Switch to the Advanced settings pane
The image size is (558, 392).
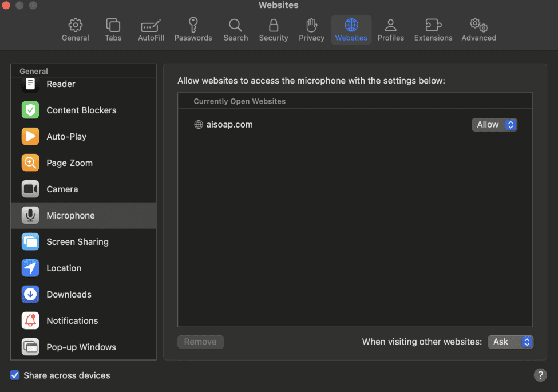coord(478,30)
